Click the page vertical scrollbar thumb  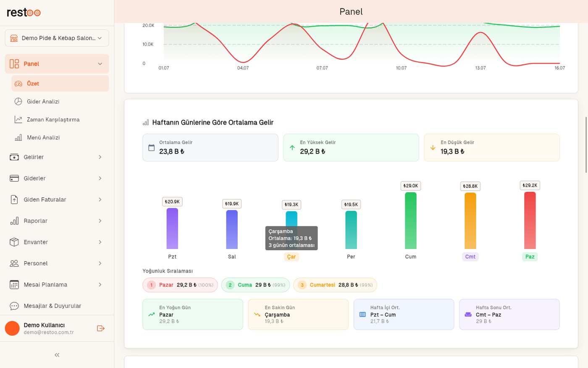[586, 145]
